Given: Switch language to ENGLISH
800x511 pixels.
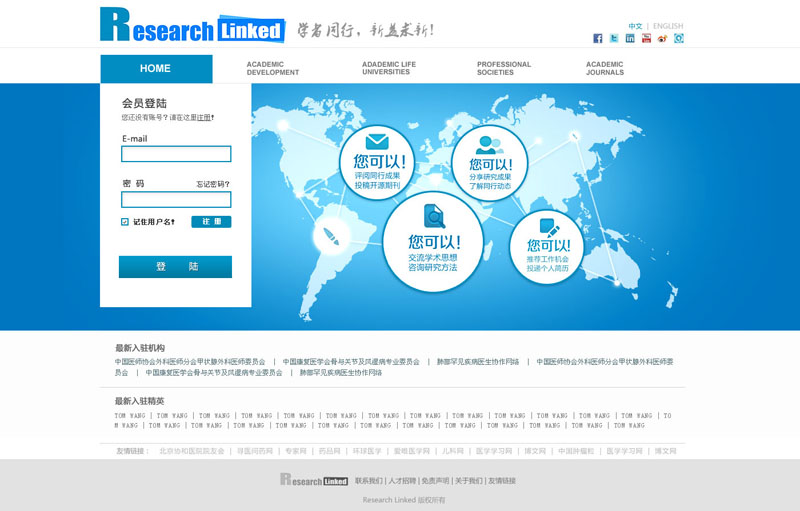Looking at the screenshot, I should tap(668, 26).
